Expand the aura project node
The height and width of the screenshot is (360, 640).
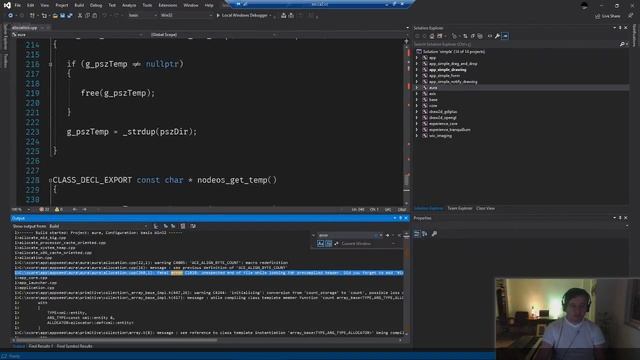tap(417, 88)
